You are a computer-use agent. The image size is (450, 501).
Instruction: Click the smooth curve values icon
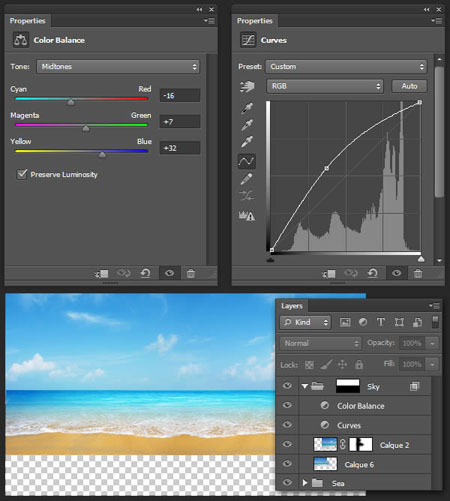pyautogui.click(x=246, y=196)
